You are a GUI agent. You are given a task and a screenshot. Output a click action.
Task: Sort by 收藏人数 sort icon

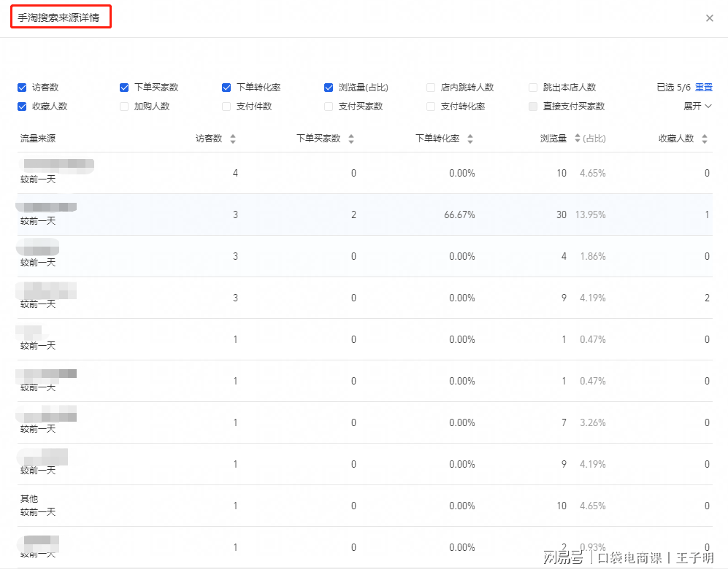click(x=705, y=139)
